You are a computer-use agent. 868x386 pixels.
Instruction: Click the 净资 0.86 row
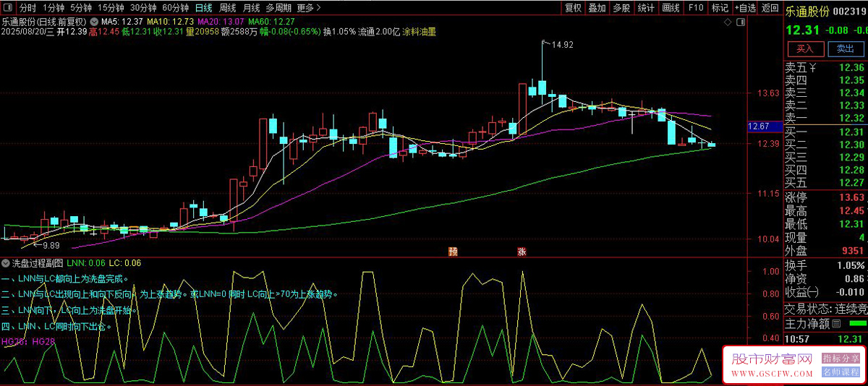826,278
